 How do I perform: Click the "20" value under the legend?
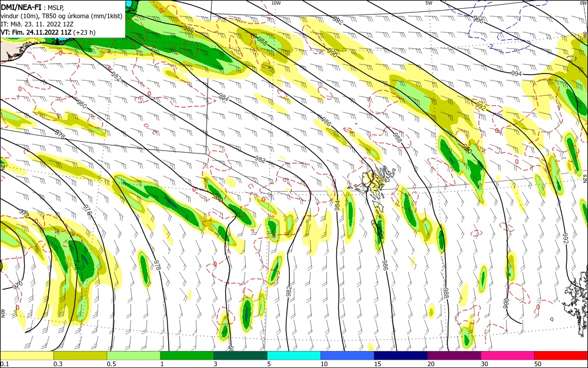click(431, 364)
